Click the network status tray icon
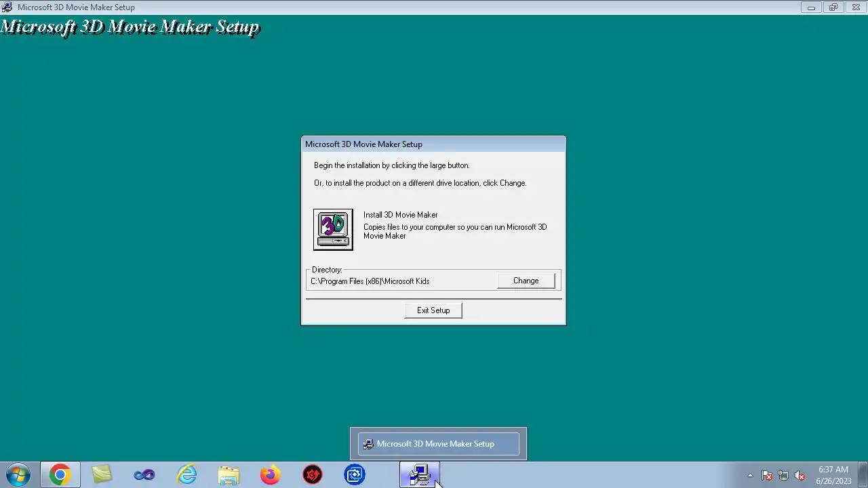 pos(783,475)
